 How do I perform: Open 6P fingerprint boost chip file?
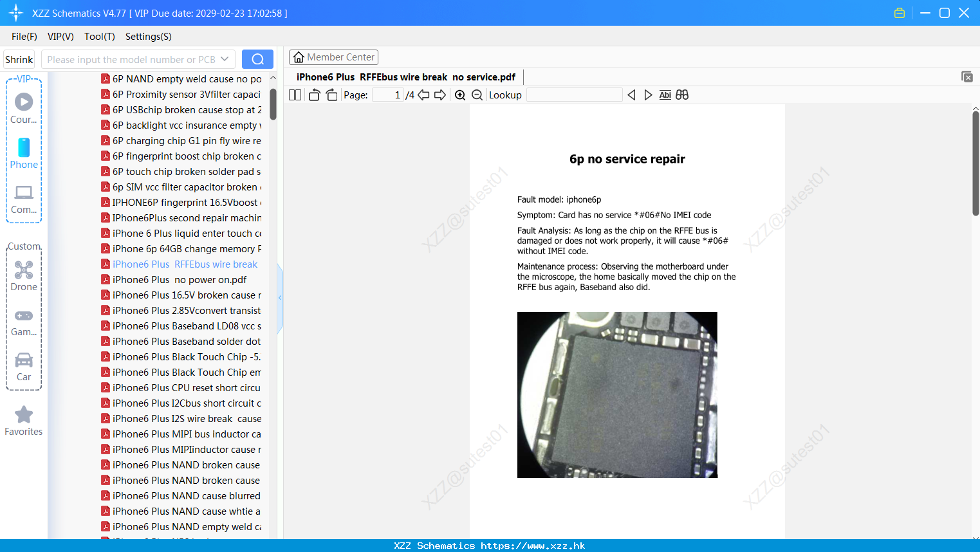tap(181, 156)
